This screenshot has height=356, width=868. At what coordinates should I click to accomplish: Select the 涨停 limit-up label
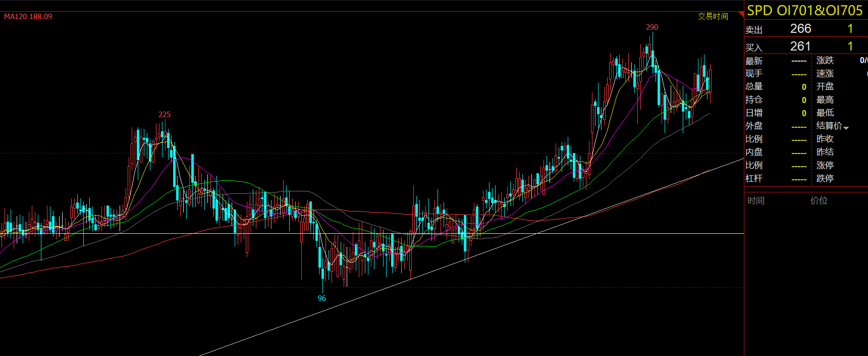coord(825,166)
